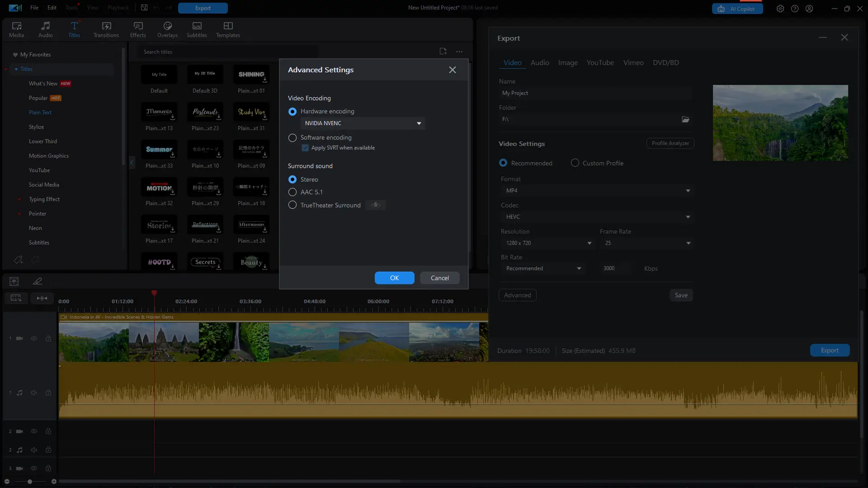Open NVIDIA NVENC encoder dropdown

click(363, 123)
